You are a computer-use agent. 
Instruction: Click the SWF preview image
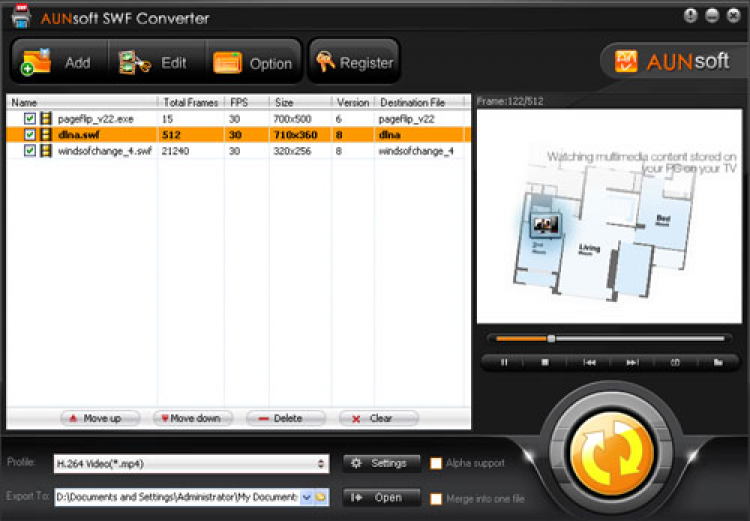609,216
